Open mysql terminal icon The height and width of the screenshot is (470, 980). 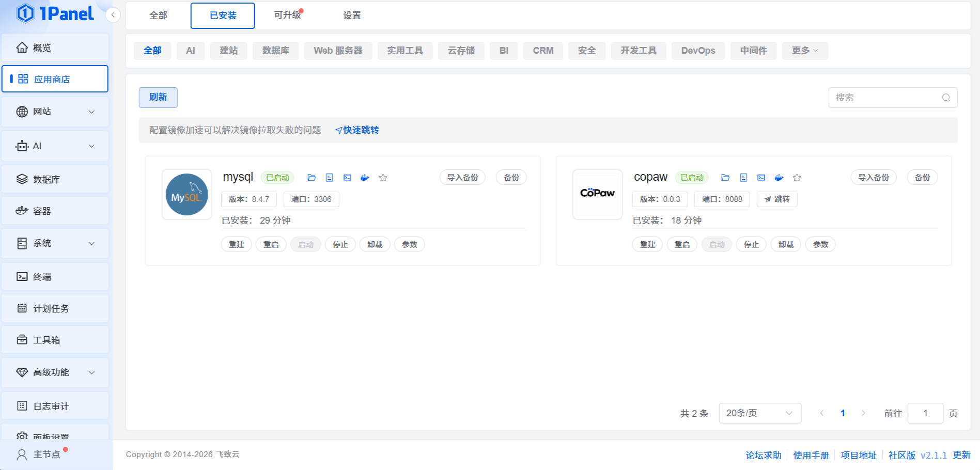(347, 178)
